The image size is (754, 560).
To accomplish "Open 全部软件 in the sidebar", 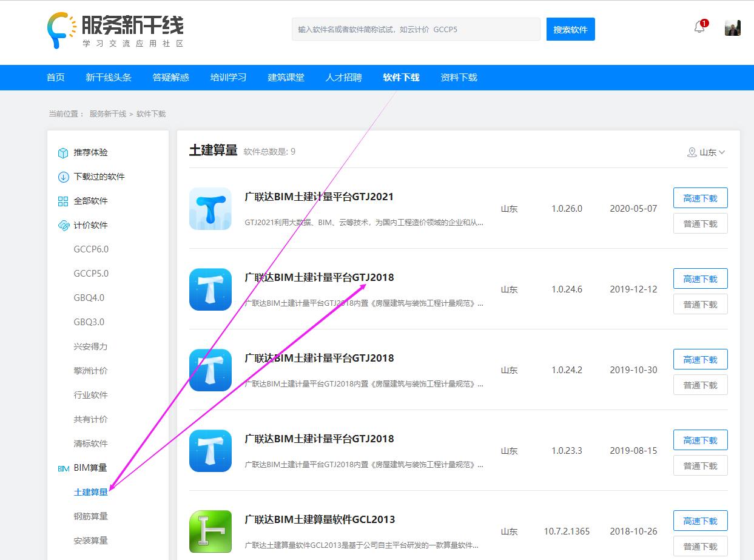I will (91, 201).
